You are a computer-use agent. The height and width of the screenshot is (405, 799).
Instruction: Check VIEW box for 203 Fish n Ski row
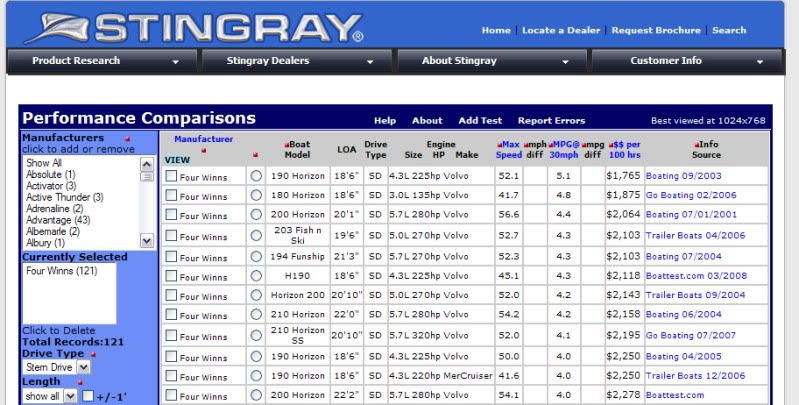pos(171,235)
